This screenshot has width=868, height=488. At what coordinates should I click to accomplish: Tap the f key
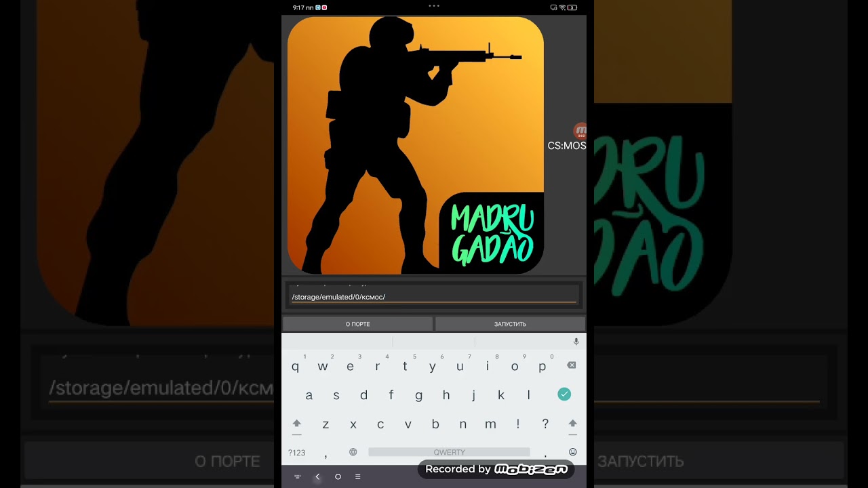click(x=391, y=395)
